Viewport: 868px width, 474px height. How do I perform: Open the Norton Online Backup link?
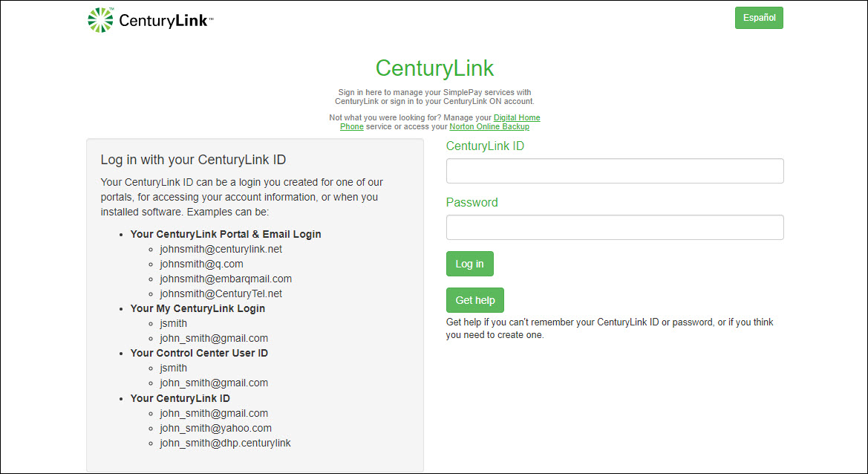tap(489, 127)
